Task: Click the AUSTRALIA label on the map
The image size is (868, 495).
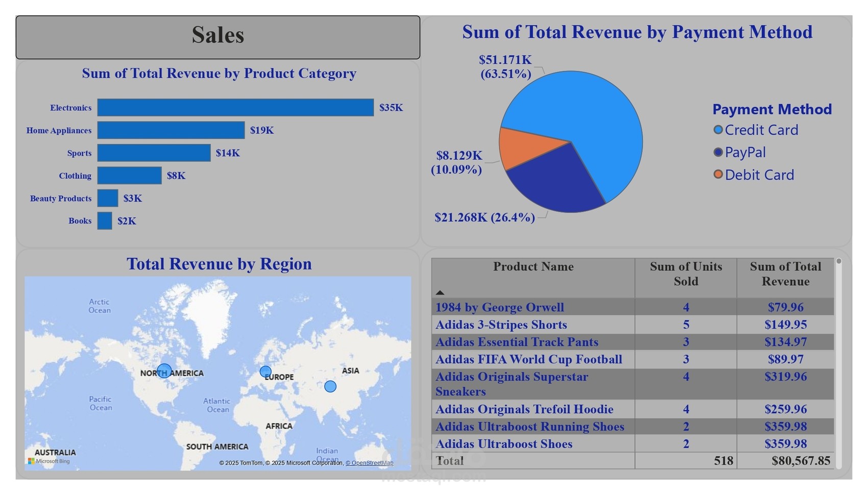Action: pos(55,452)
